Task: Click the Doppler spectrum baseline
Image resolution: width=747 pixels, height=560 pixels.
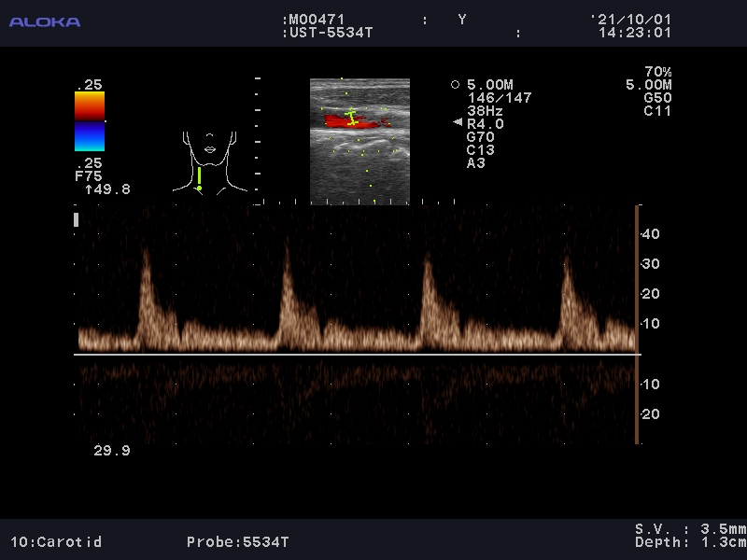Action: click(x=355, y=354)
